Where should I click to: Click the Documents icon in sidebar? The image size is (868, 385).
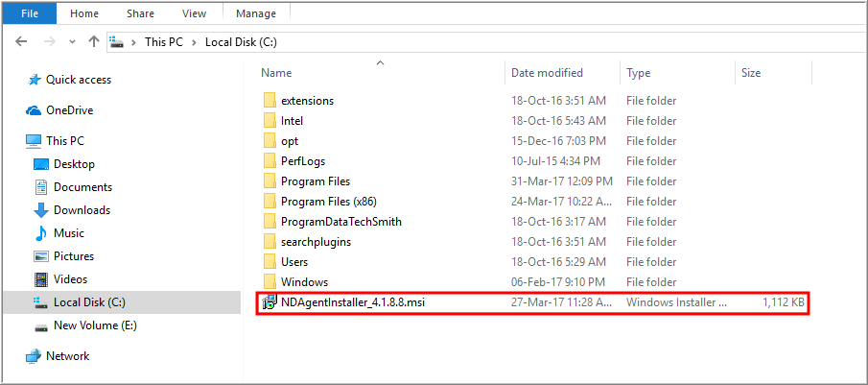(41, 187)
